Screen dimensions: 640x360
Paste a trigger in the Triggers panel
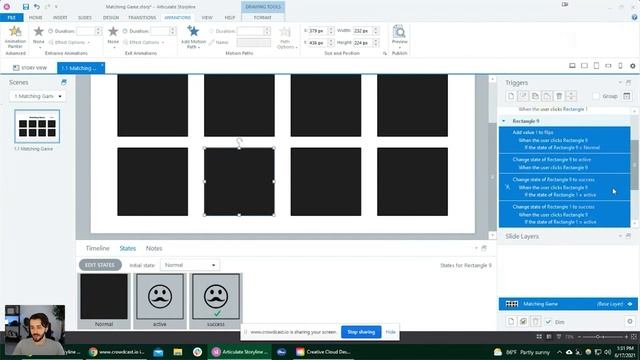pos(547,96)
